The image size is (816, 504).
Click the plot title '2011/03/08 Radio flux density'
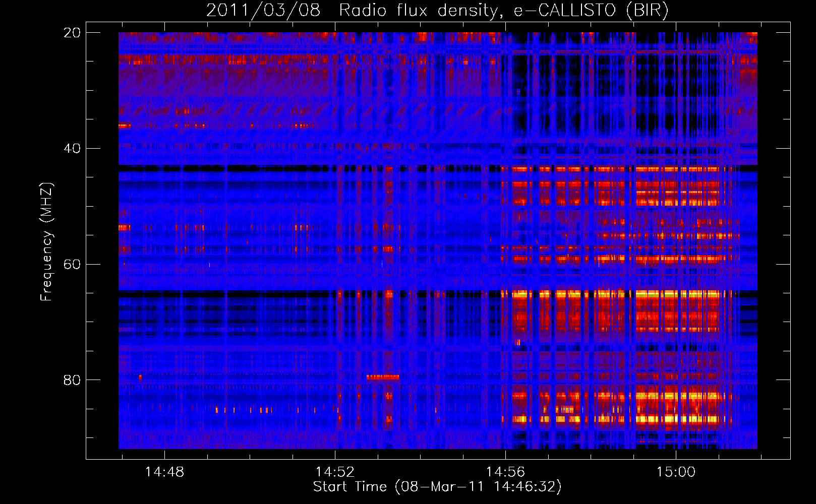[x=437, y=10]
